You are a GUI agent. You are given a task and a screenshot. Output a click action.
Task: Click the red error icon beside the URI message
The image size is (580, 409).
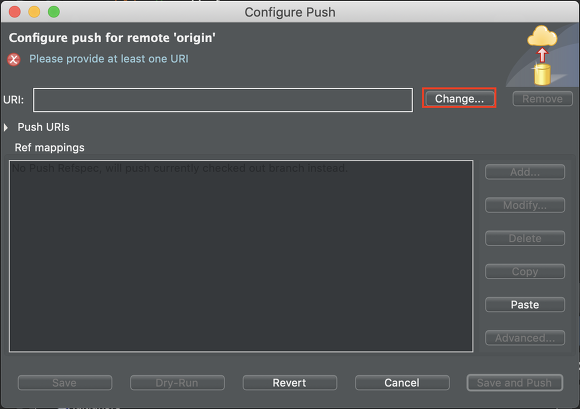coord(14,59)
